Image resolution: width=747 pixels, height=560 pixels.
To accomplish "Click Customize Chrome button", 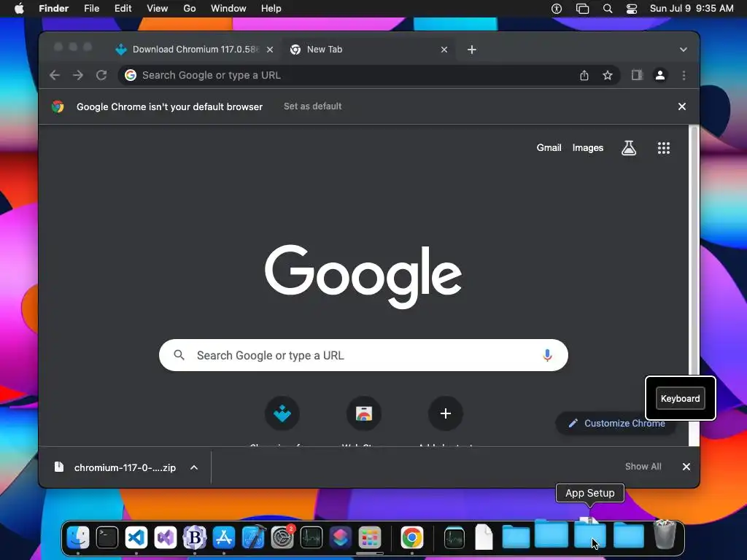I will (615, 423).
